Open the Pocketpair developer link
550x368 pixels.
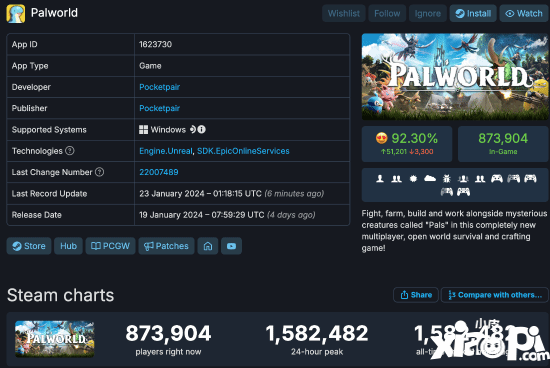point(160,87)
